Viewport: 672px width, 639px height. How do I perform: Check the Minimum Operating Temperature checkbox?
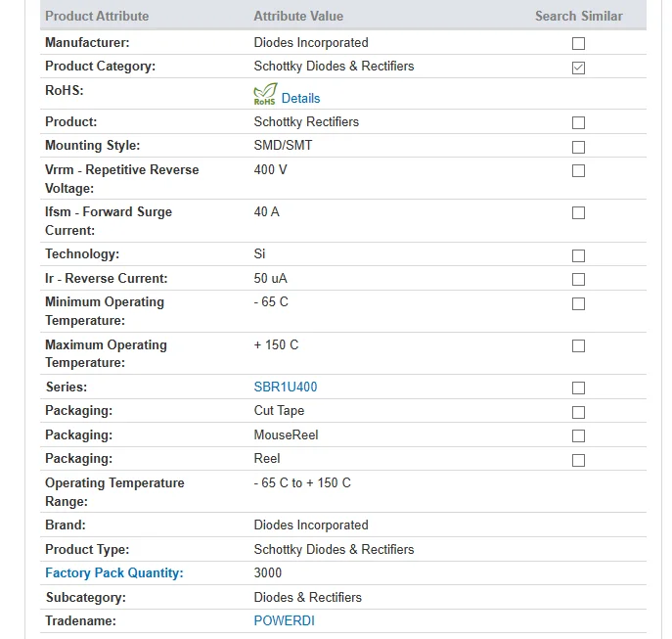pyautogui.click(x=578, y=303)
